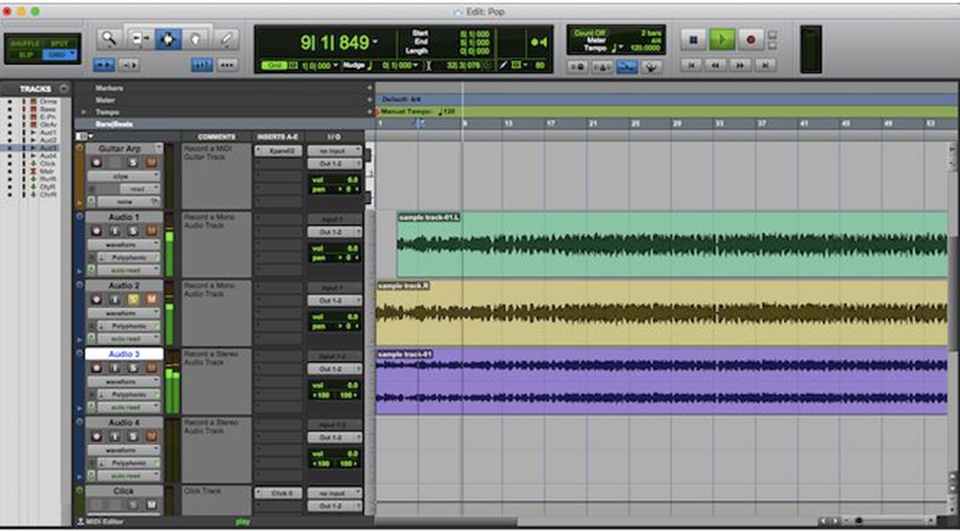Click the sample track-01.L audio clip
The width and height of the screenshot is (960, 531).
[x=670, y=245]
